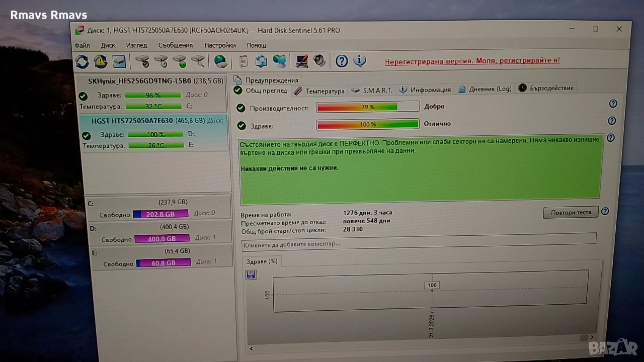
Task: Click help icon beside the Отлично health row
Action: [x=612, y=121]
